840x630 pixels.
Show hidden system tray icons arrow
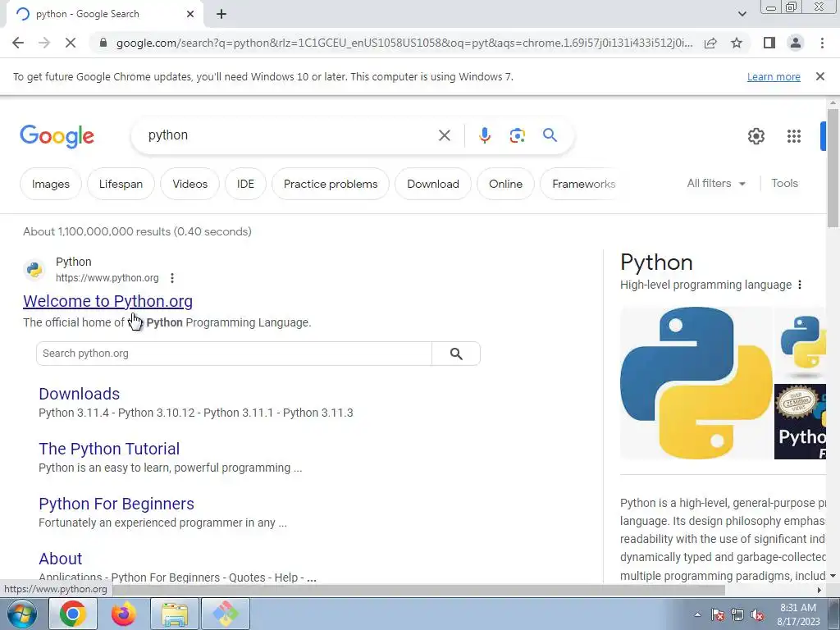(697, 614)
